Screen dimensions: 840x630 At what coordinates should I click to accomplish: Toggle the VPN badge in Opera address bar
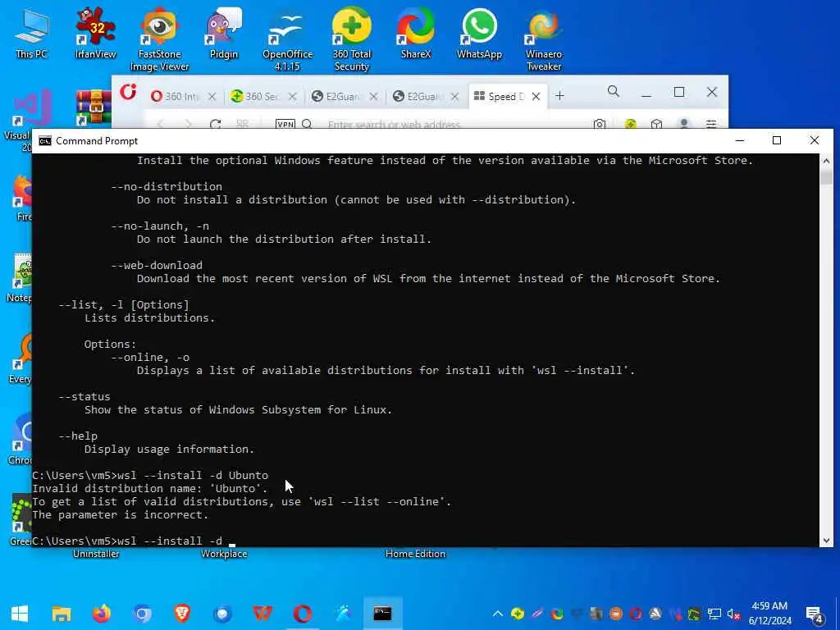click(x=285, y=125)
